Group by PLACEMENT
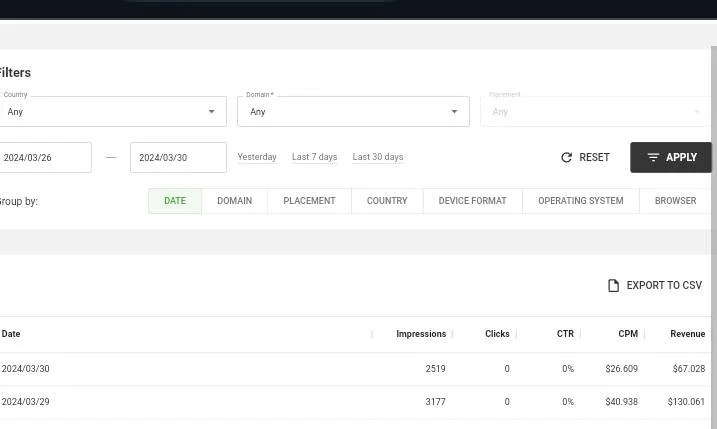 [x=310, y=201]
